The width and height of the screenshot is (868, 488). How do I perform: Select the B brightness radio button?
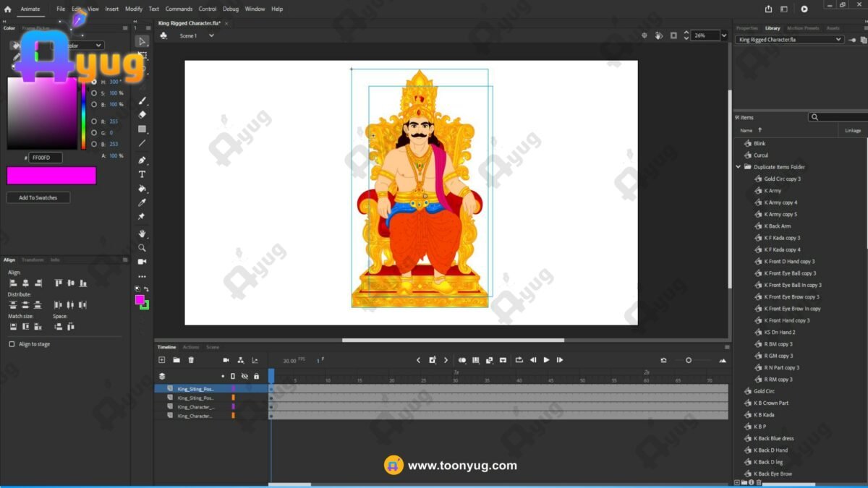coord(94,104)
